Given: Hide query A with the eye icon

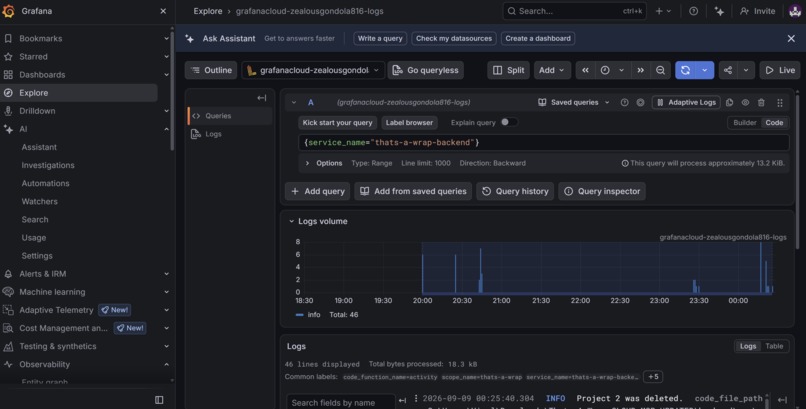Looking at the screenshot, I should pos(745,102).
